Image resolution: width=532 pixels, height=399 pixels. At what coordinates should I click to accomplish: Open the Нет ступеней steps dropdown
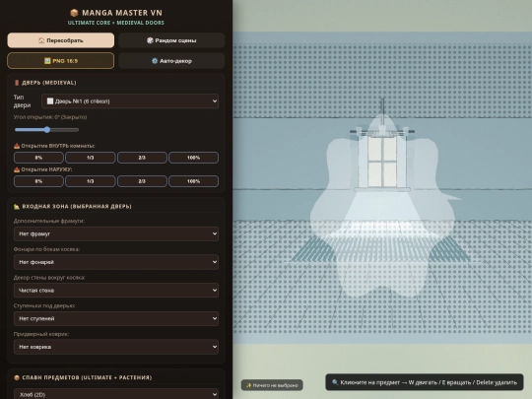coord(116,318)
